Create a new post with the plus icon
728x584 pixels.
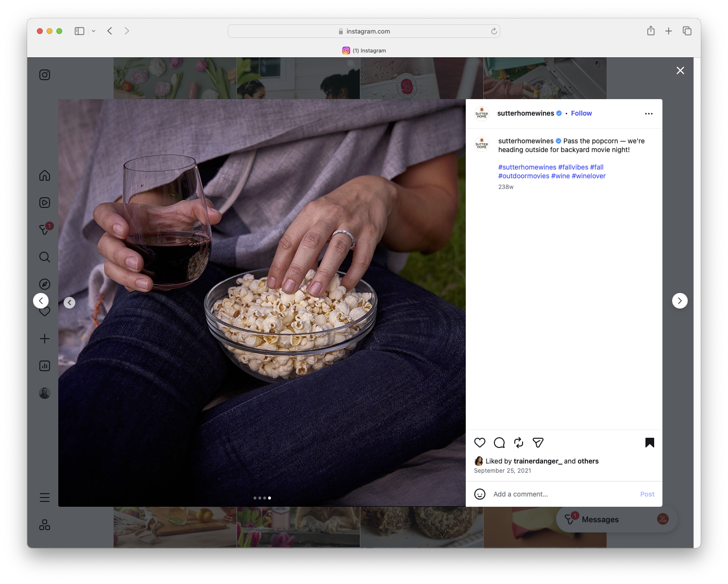(44, 339)
